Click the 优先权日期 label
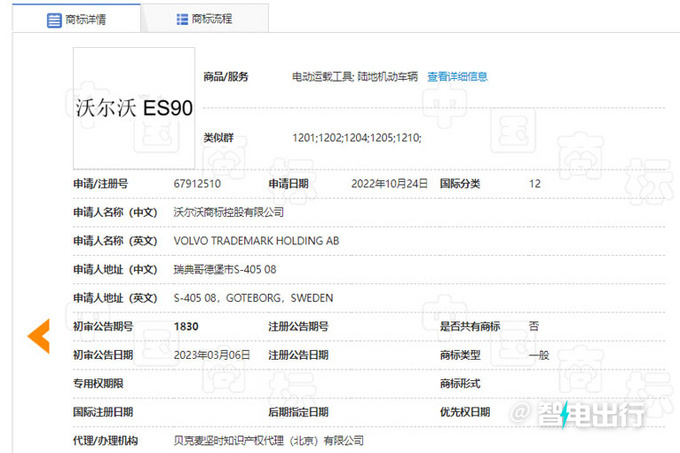 click(465, 412)
